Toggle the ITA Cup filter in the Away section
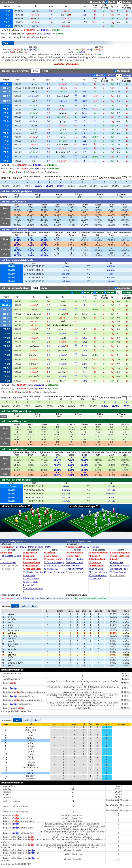Viewport: 132px width, 868px height. point(82,292)
